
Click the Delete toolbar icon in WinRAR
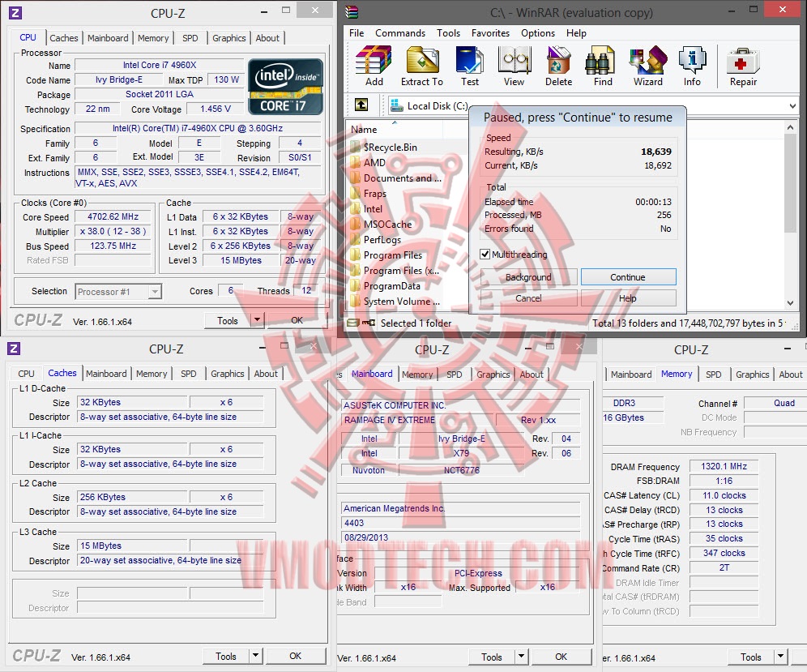(558, 66)
